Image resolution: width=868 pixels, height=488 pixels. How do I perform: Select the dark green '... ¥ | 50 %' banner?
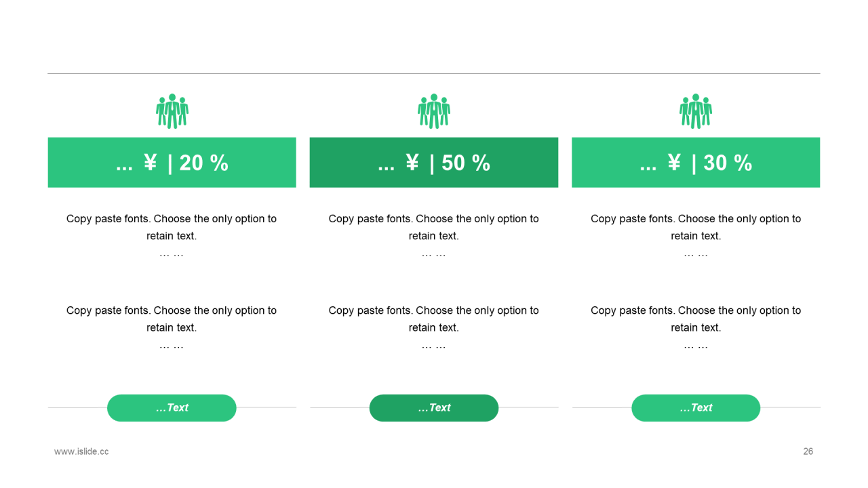pos(434,163)
